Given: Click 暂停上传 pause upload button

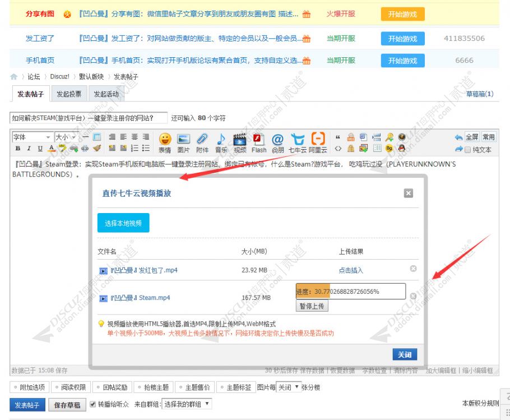Looking at the screenshot, I should tap(312, 306).
